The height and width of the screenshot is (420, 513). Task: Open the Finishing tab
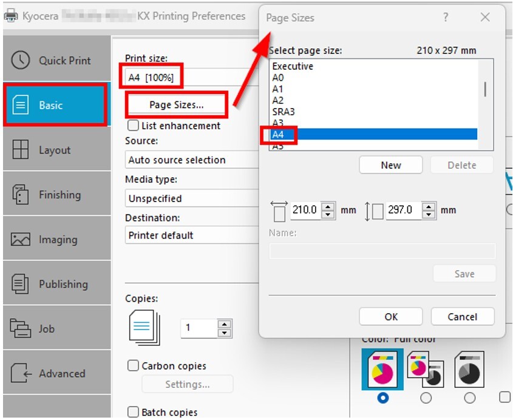tap(57, 194)
